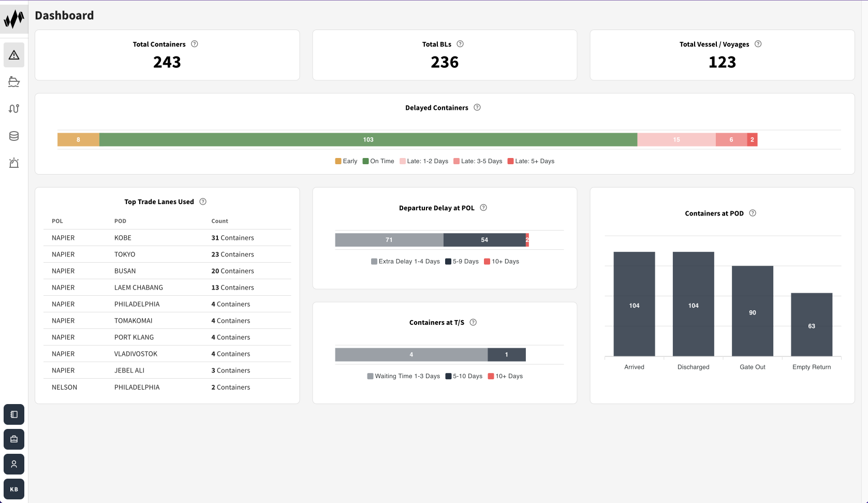Open help tooltip beside Containers at POD
Image resolution: width=868 pixels, height=503 pixels.
753,213
